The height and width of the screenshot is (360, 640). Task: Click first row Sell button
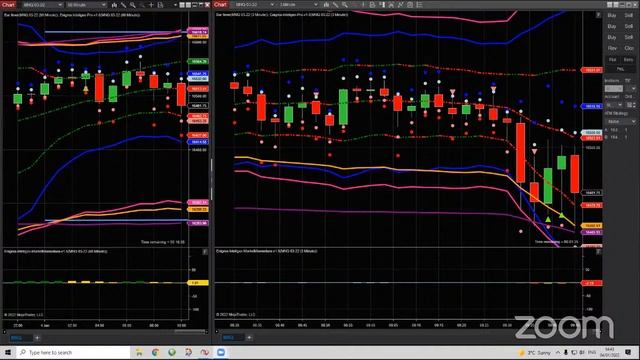(x=629, y=16)
